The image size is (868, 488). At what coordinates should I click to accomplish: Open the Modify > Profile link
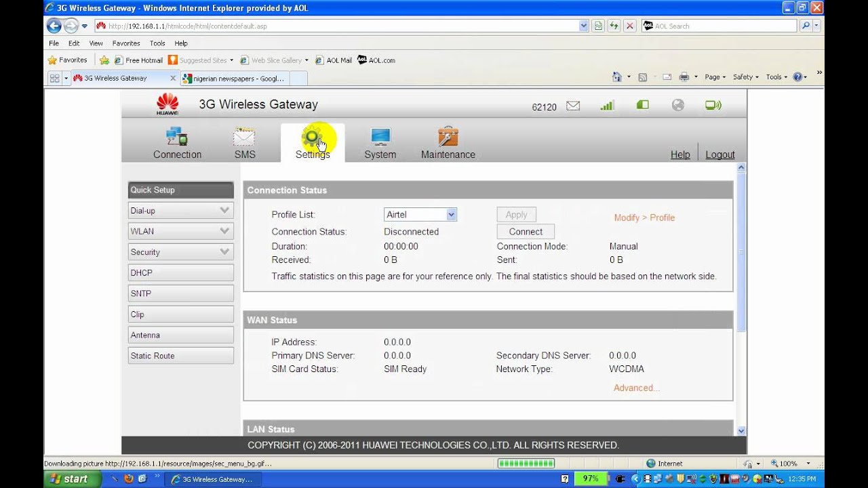tap(644, 218)
